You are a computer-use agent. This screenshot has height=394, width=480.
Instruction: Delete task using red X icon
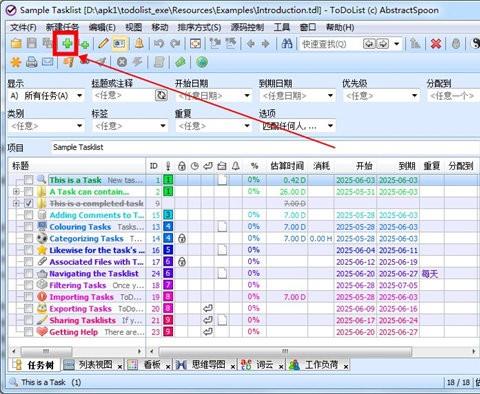(x=436, y=44)
